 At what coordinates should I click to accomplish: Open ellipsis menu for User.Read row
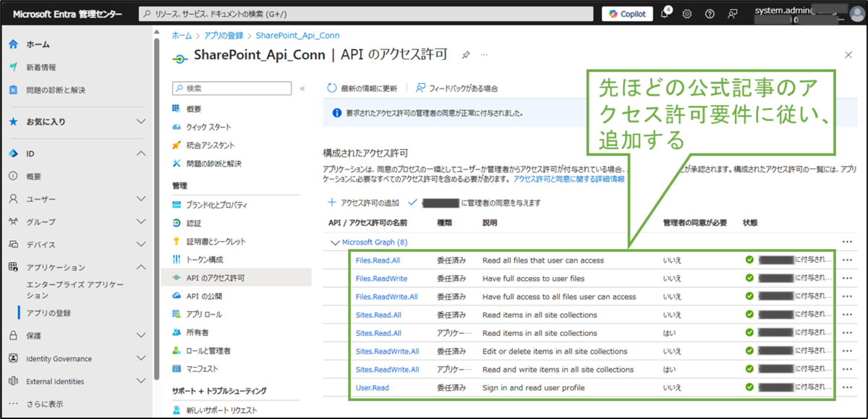848,388
